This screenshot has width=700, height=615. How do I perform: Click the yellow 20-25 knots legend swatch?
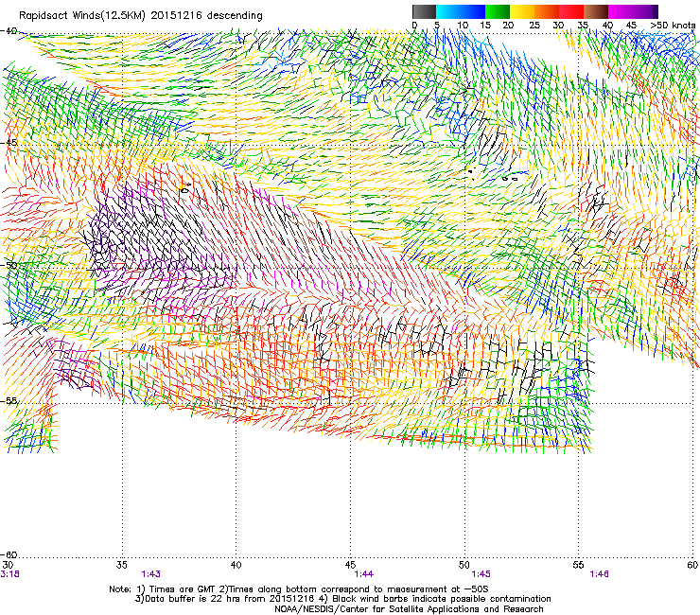point(522,11)
